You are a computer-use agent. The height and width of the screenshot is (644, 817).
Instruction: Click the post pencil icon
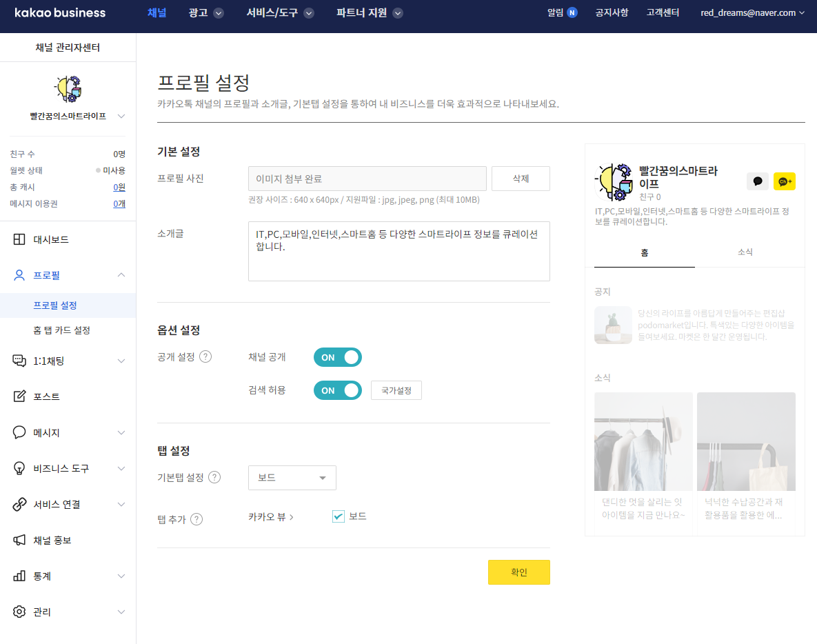point(19,396)
